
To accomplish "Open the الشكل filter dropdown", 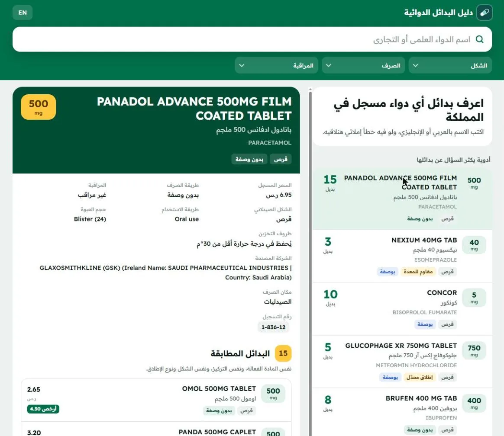I will pos(450,65).
